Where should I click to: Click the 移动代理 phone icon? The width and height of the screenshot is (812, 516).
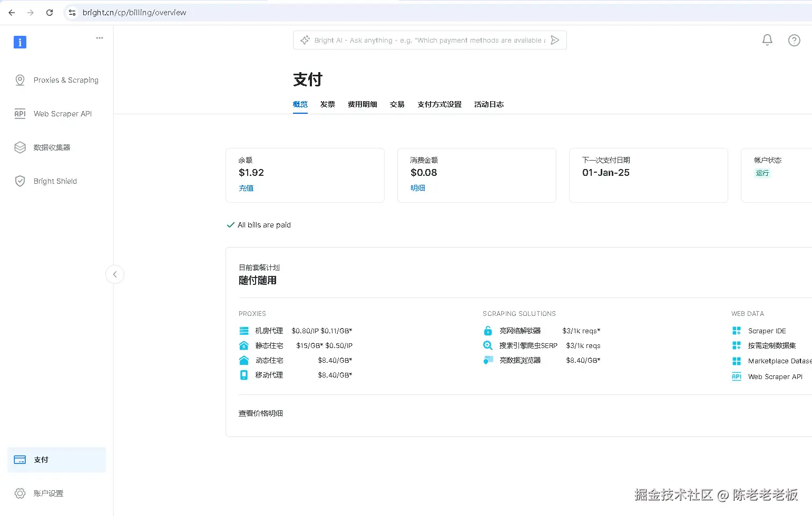pos(244,375)
